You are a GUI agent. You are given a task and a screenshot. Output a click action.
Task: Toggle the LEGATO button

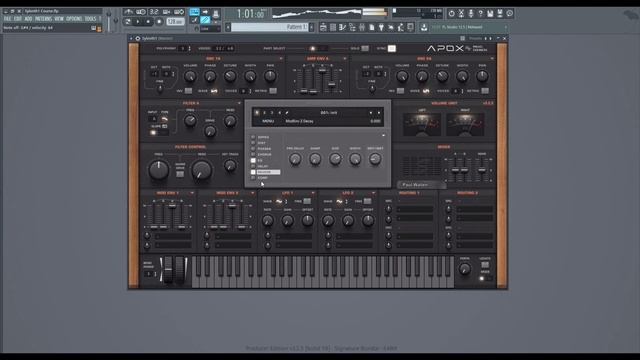pos(485,265)
